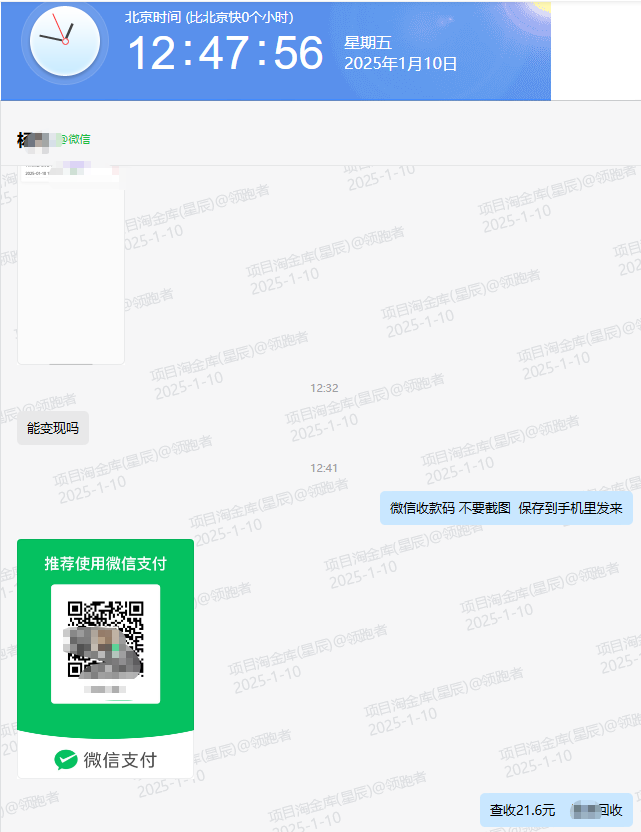This screenshot has height=832, width=641.
Task: Click the message 微信收款码 不要截图 保存到手机里发来
Action: [506, 508]
